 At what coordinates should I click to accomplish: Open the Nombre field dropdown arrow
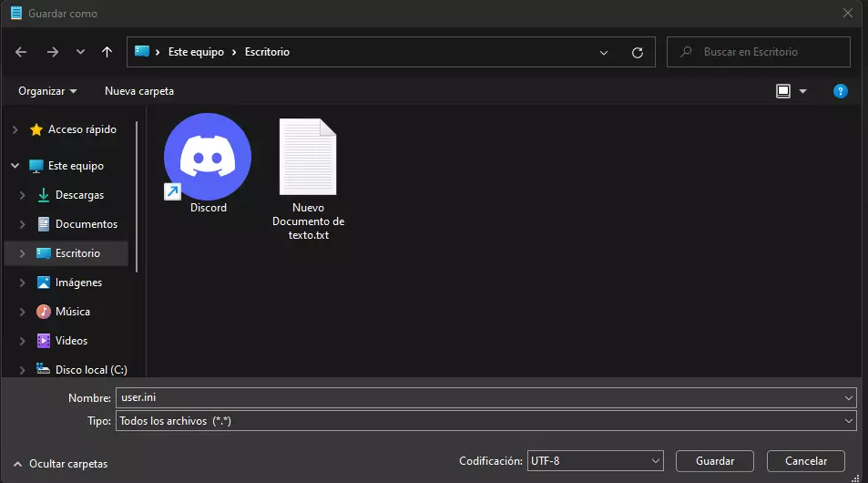click(x=849, y=397)
